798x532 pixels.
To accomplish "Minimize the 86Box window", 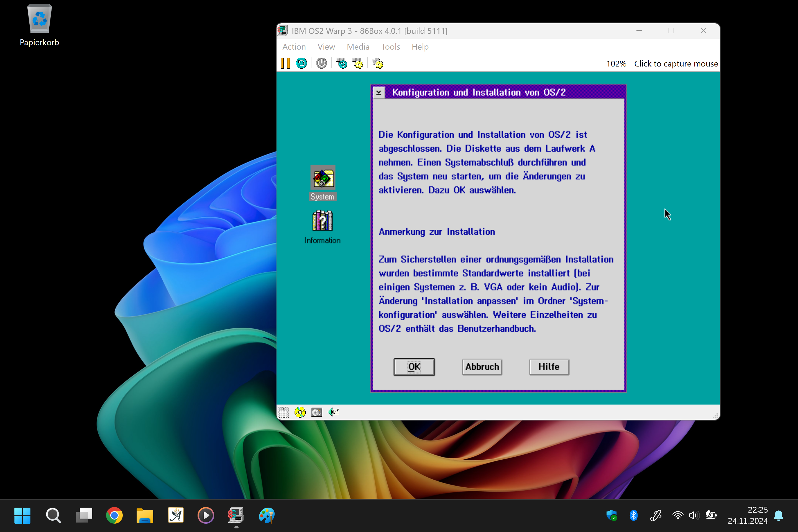I will click(639, 31).
